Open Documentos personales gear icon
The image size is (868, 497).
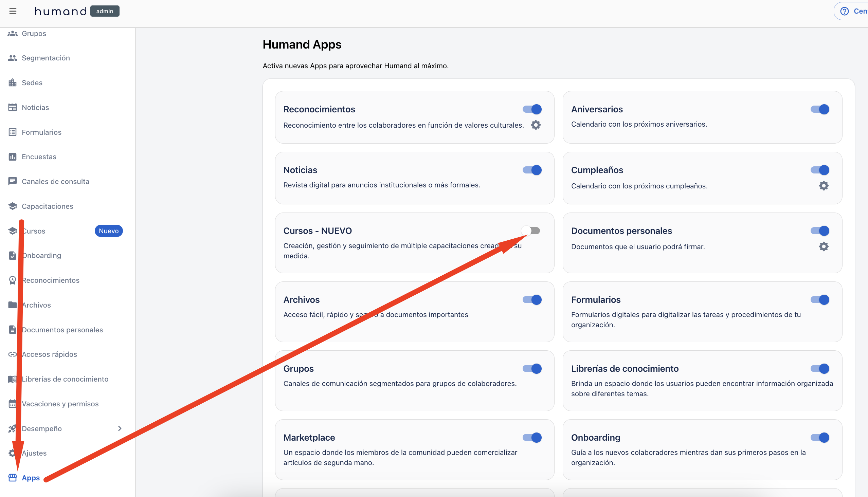823,246
